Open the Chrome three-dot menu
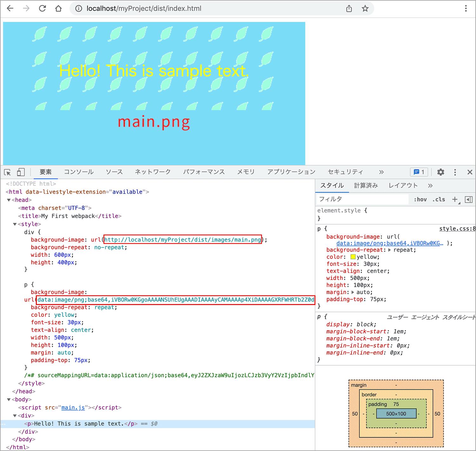The image size is (476, 451). [466, 9]
